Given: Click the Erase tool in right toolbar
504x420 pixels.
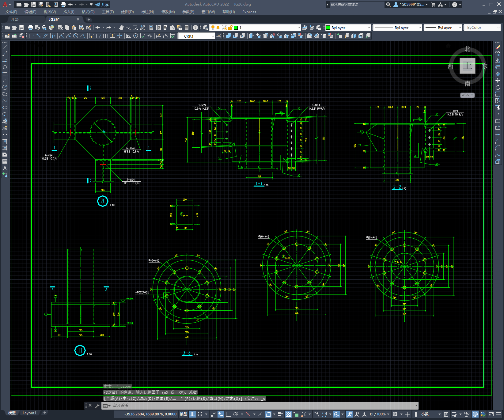Looking at the screenshot, I should [x=498, y=47].
